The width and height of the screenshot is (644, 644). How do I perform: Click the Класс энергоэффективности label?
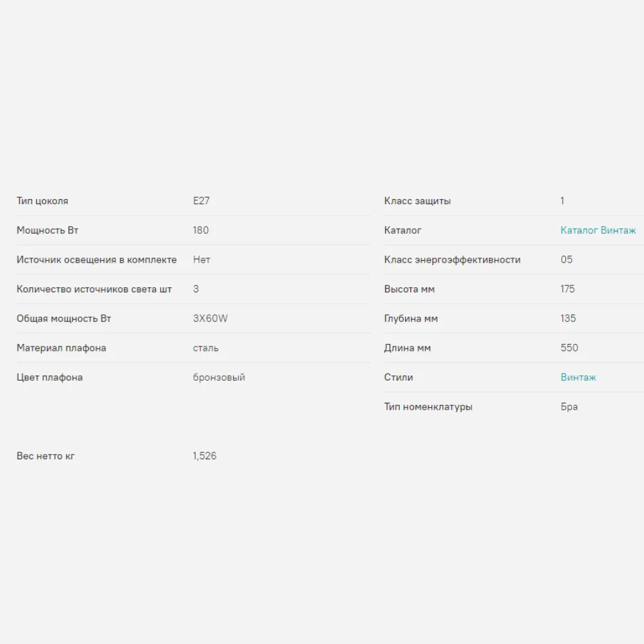[x=452, y=260]
